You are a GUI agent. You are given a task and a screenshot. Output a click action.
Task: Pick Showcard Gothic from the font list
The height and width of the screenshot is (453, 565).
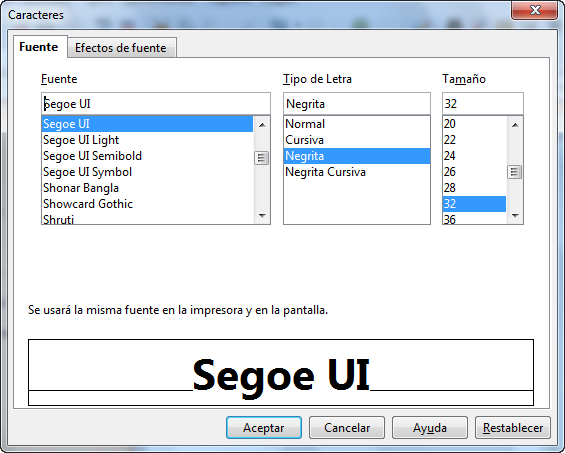coord(148,204)
